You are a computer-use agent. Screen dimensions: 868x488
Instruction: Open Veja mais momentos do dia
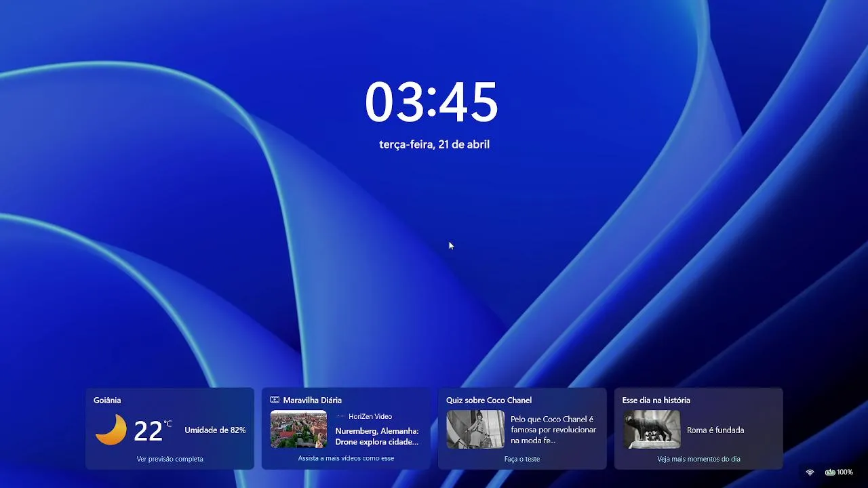click(698, 459)
